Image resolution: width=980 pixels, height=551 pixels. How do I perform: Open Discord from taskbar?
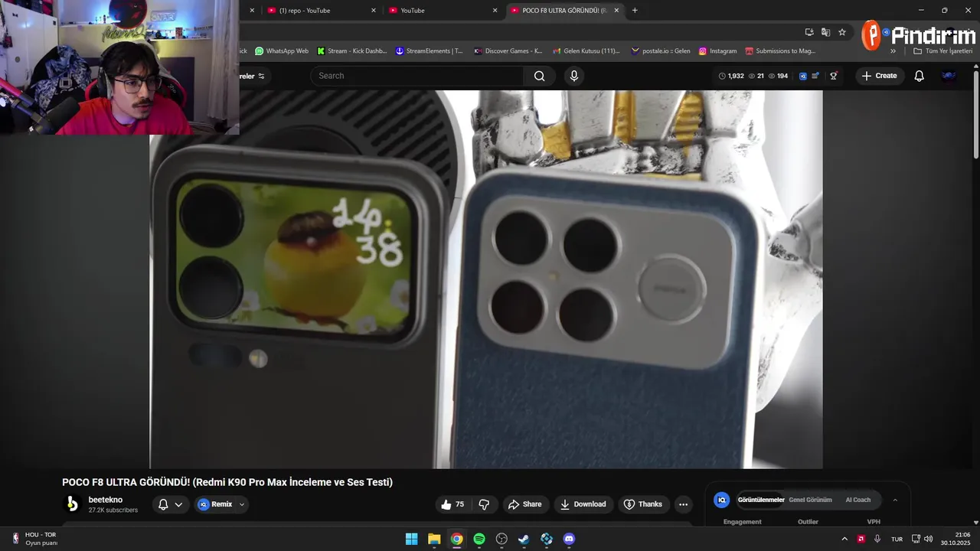[569, 539]
